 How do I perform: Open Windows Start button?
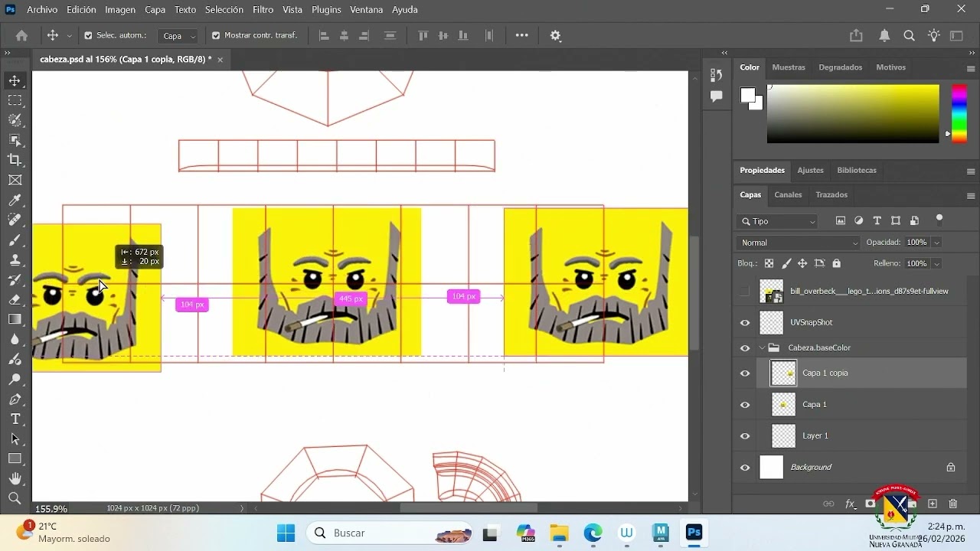pos(286,533)
